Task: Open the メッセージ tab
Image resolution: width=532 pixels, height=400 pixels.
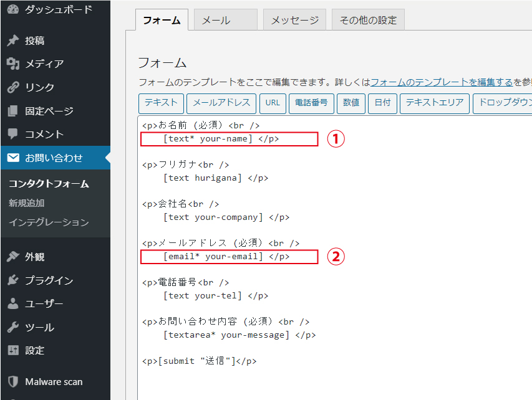Action: 294,21
